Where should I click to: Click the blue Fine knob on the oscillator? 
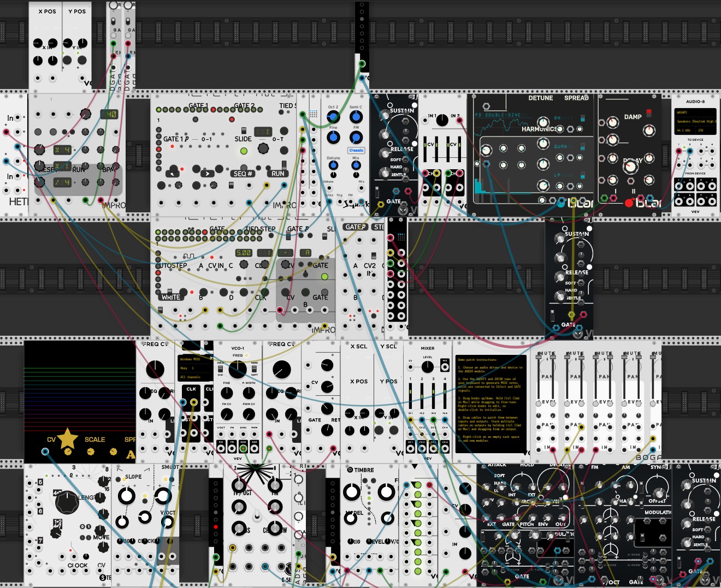pyautogui.click(x=333, y=138)
